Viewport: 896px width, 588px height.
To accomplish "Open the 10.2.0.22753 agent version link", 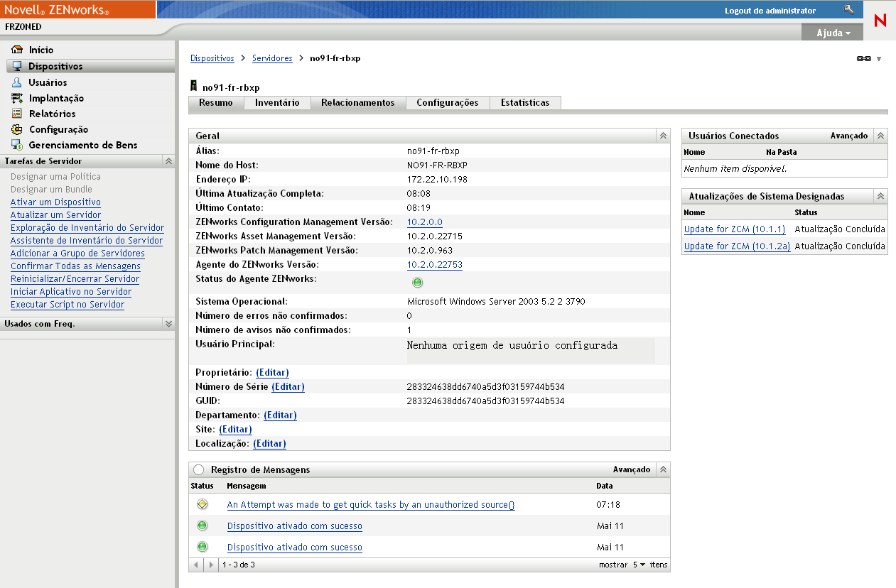I will pyautogui.click(x=435, y=265).
